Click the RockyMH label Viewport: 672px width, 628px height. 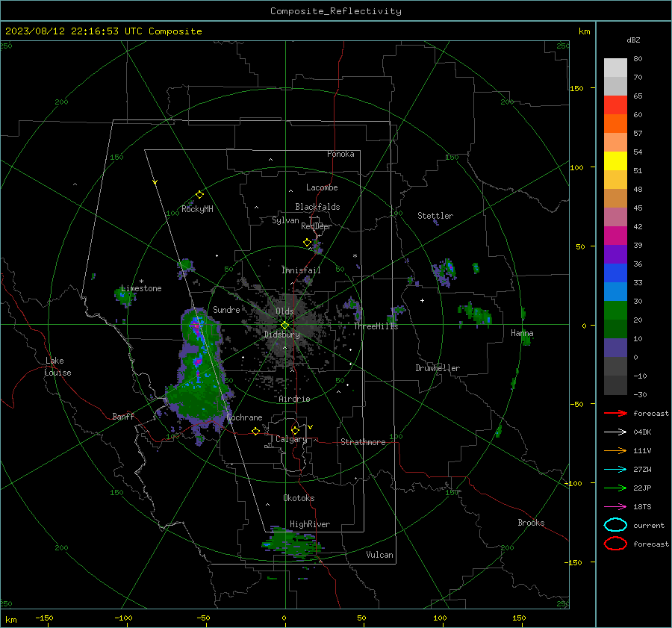(197, 209)
